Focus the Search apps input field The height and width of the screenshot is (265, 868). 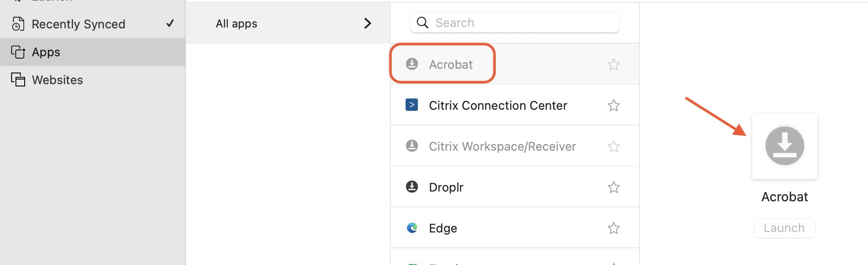pyautogui.click(x=515, y=22)
